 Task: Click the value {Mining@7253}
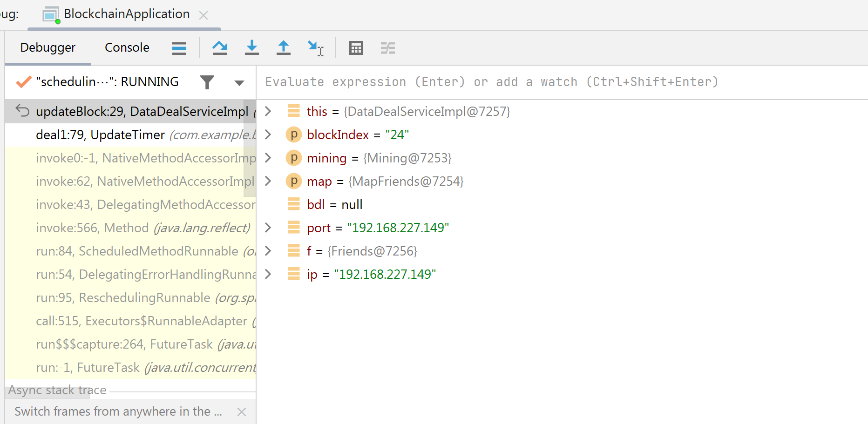(407, 158)
